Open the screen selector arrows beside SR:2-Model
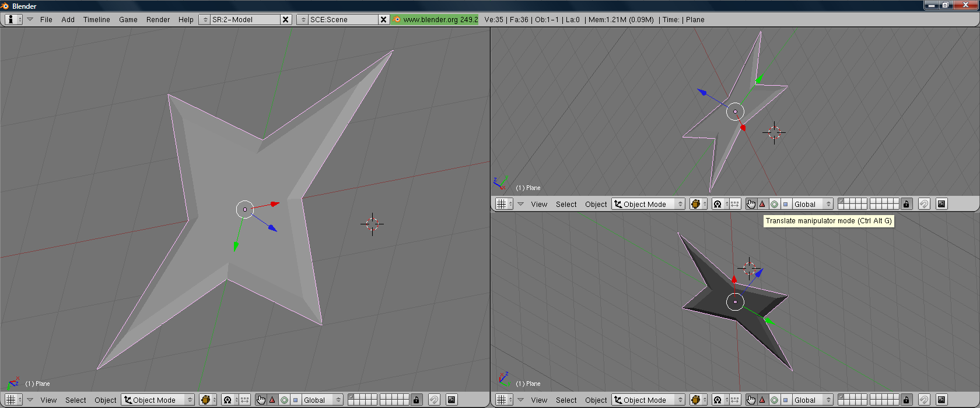Viewport: 980px width, 408px height. [x=204, y=19]
